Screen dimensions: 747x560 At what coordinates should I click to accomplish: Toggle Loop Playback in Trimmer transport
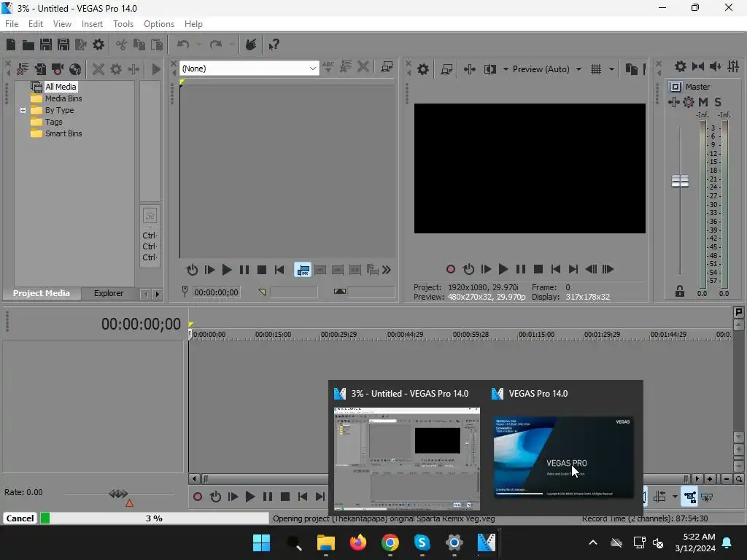point(192,270)
